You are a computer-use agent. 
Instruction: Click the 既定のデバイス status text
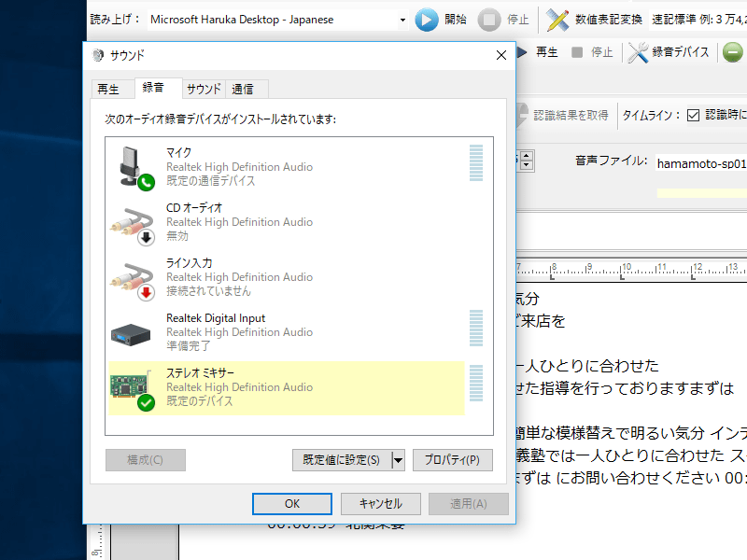tap(199, 401)
